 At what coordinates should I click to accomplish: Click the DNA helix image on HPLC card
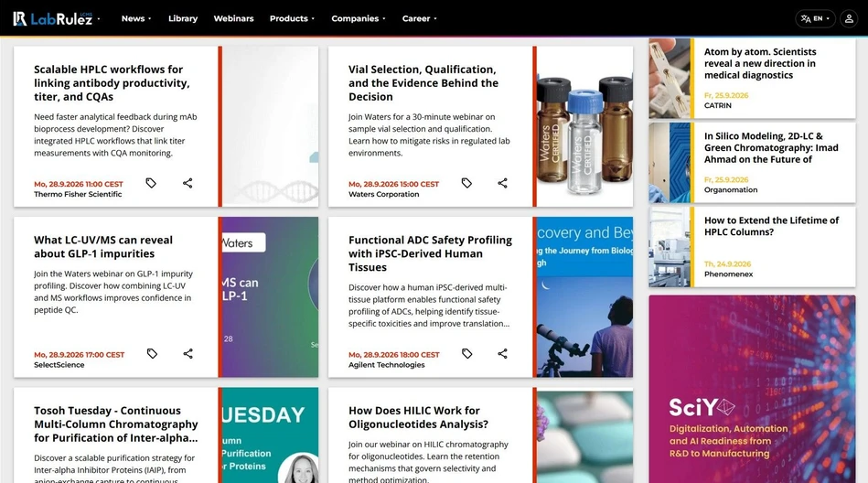[270, 126]
